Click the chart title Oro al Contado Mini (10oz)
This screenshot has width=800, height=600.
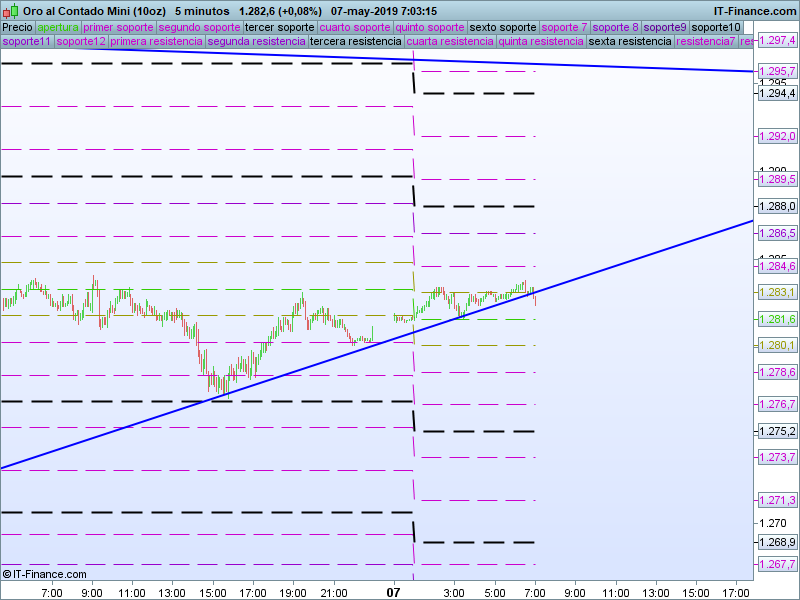tap(94, 11)
